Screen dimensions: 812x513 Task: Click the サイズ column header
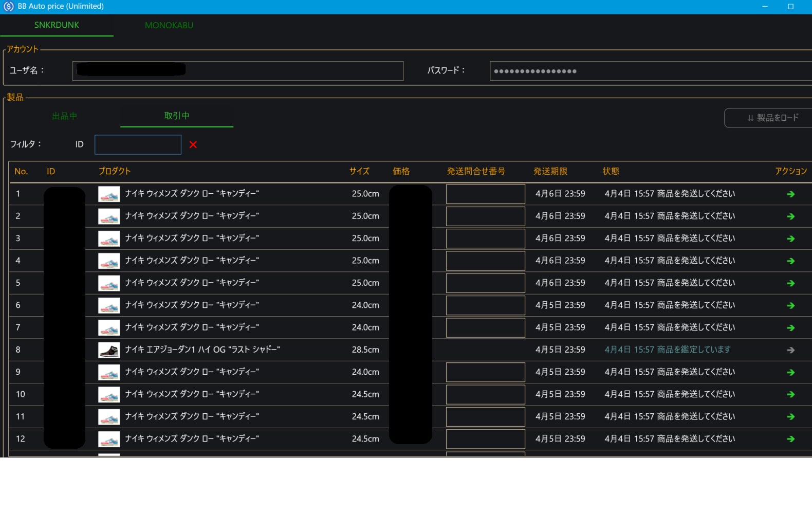[359, 171]
